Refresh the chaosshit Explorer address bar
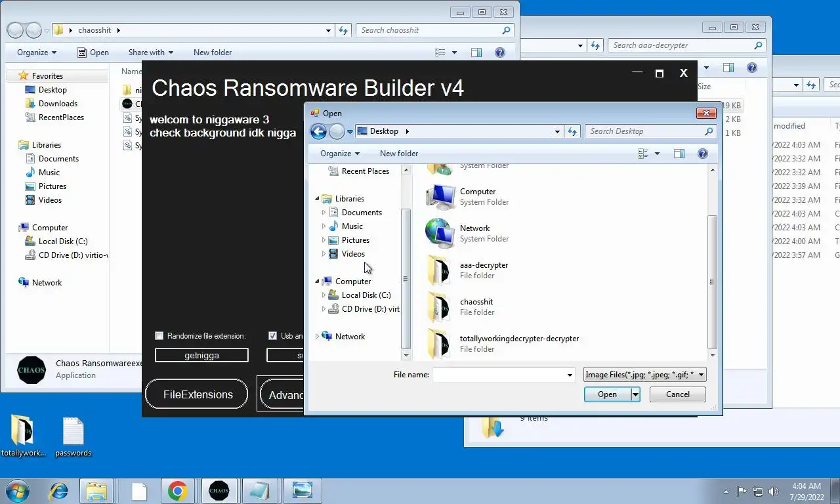The height and width of the screenshot is (504, 840). (343, 30)
